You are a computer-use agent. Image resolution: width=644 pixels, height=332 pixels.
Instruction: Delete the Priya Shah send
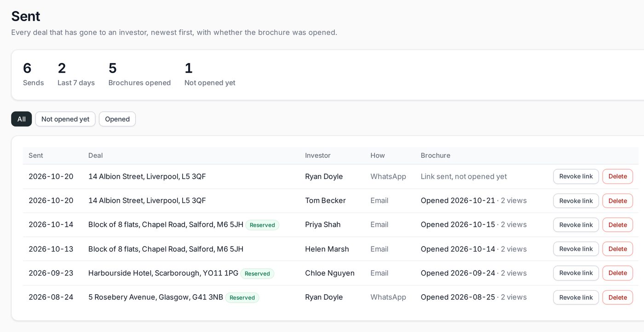[618, 225]
